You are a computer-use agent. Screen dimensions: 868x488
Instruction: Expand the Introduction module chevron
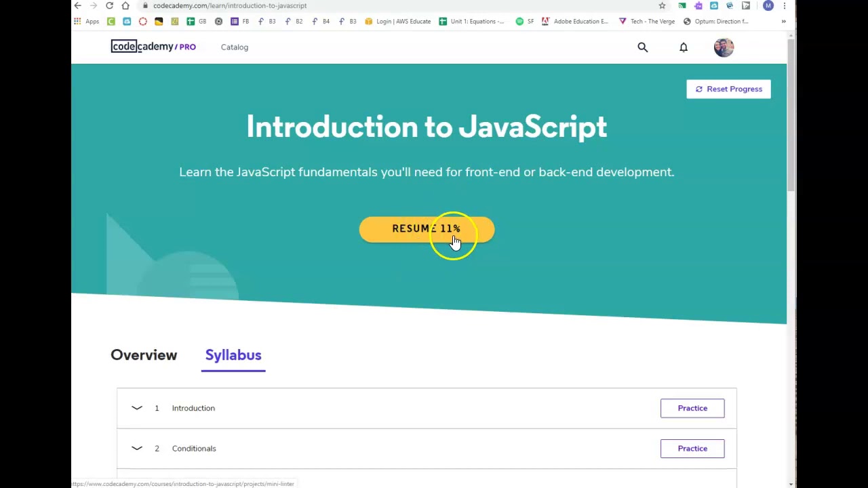coord(137,408)
